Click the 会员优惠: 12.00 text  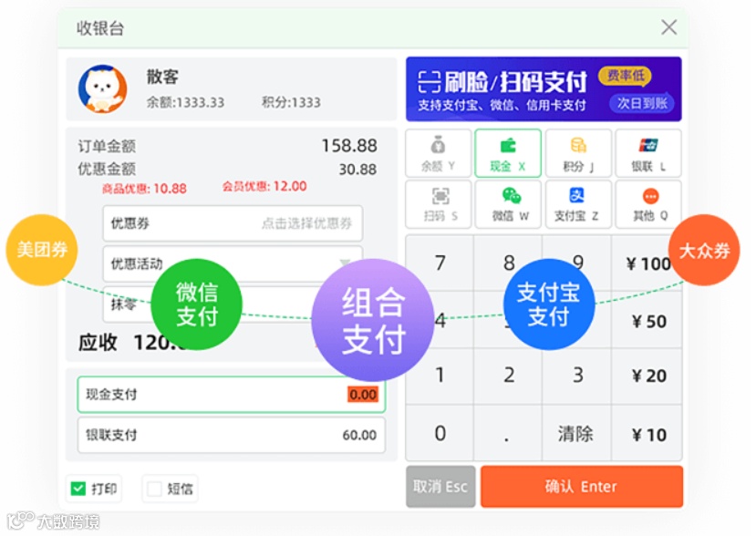(264, 186)
